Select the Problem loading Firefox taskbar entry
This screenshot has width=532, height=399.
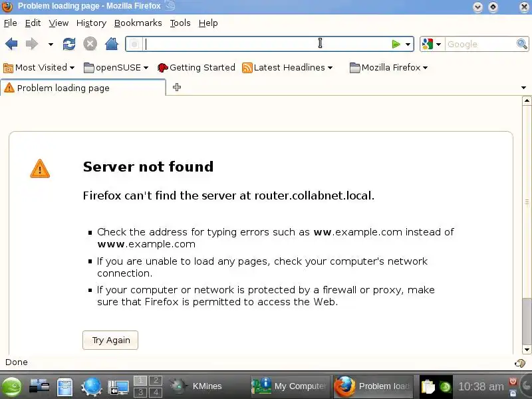(373, 386)
